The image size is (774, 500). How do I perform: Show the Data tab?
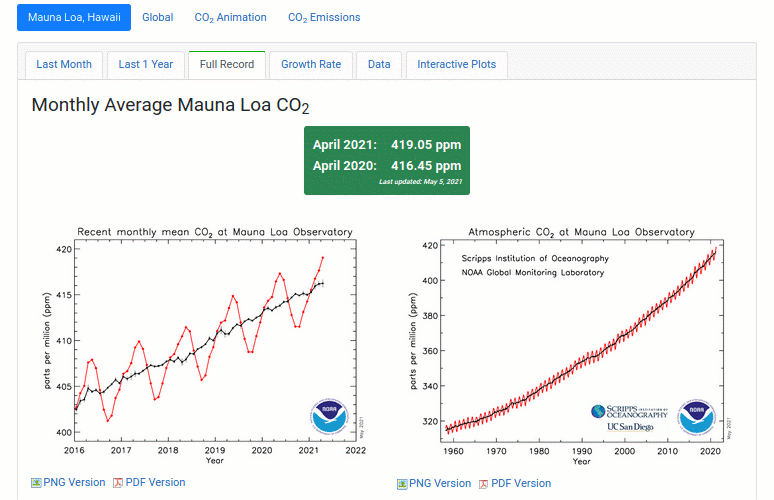pos(379,65)
